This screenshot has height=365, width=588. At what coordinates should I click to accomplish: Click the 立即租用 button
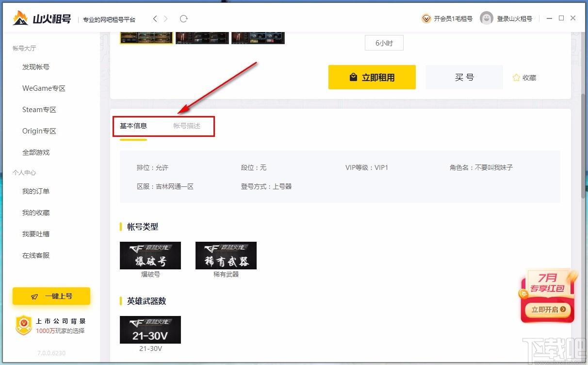tap(372, 77)
